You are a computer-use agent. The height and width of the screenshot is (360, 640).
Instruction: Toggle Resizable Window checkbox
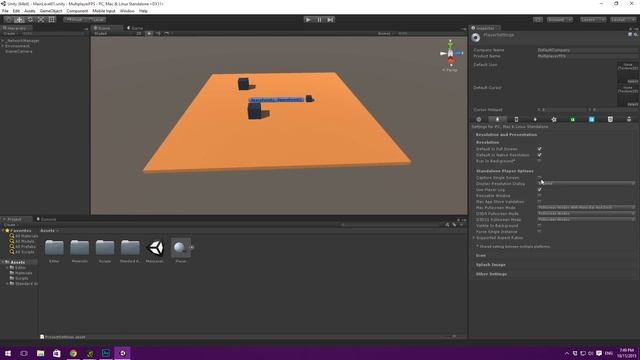540,196
